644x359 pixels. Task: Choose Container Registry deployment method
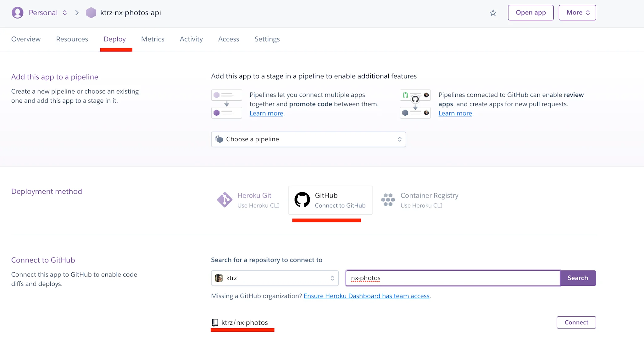point(419,200)
